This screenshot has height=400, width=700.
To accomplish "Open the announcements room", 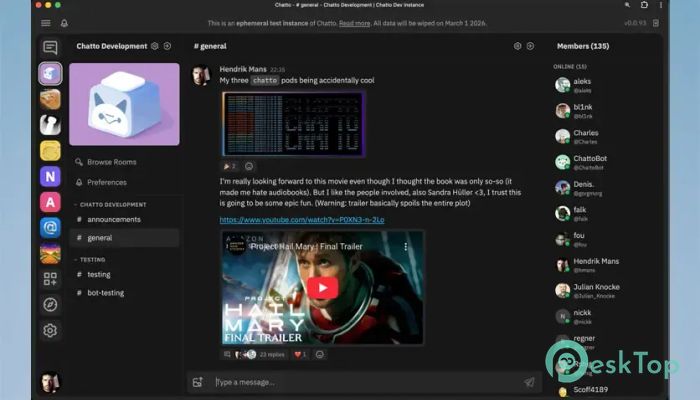I will pyautogui.click(x=124, y=219).
